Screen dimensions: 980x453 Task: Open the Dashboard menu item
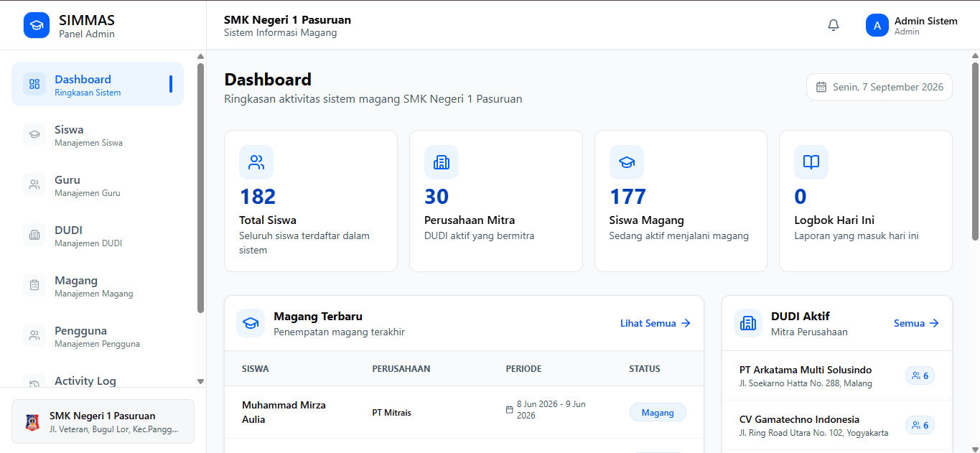[x=98, y=84]
